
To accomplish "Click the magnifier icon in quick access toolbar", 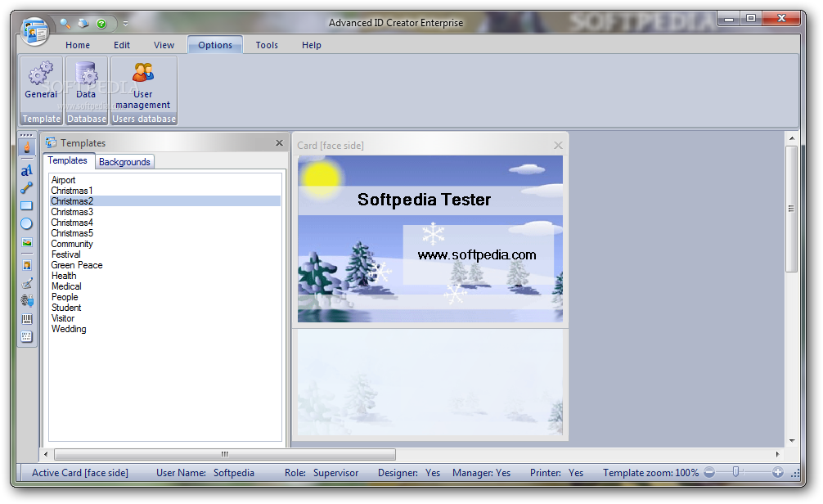I will pyautogui.click(x=65, y=23).
